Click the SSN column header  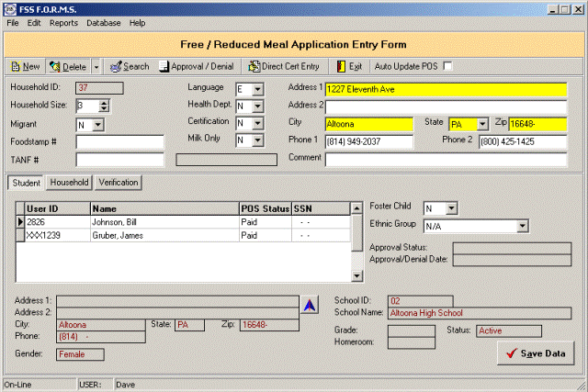coord(321,208)
